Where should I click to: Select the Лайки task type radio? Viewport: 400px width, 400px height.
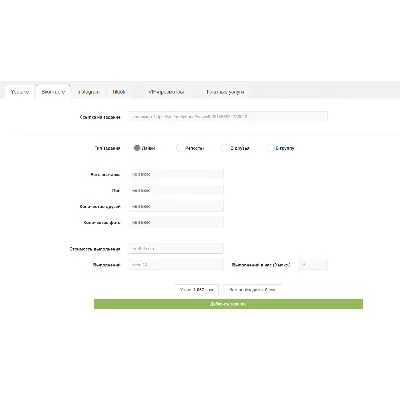(x=136, y=148)
